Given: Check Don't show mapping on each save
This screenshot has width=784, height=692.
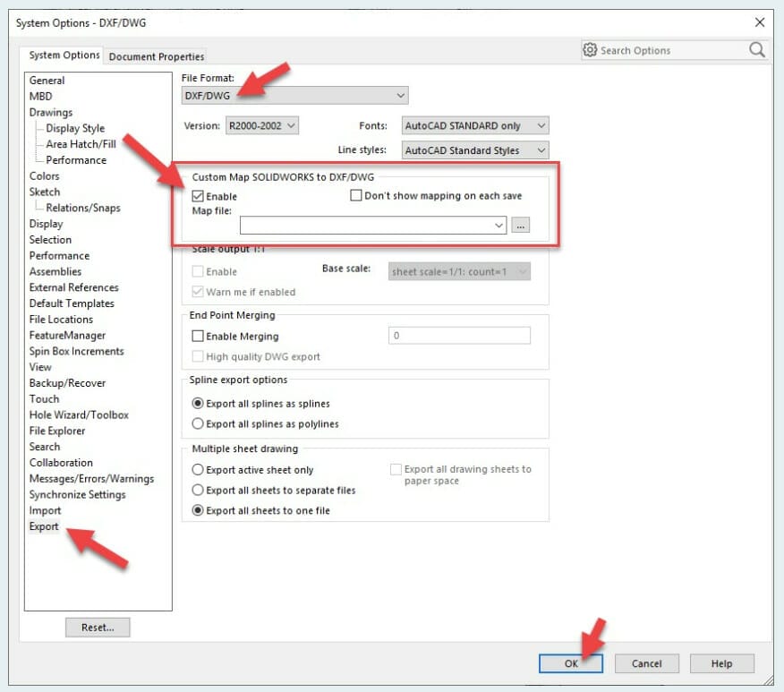Looking at the screenshot, I should tap(356, 196).
